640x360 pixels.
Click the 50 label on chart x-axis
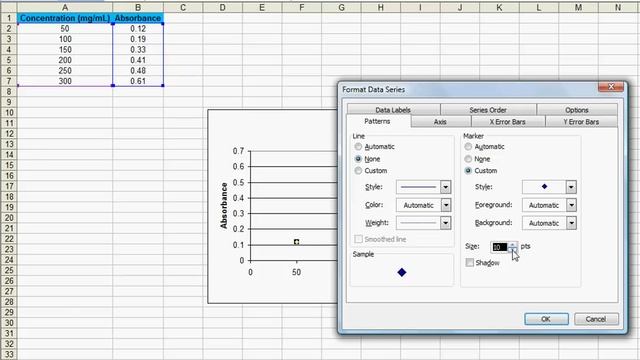tap(296, 272)
